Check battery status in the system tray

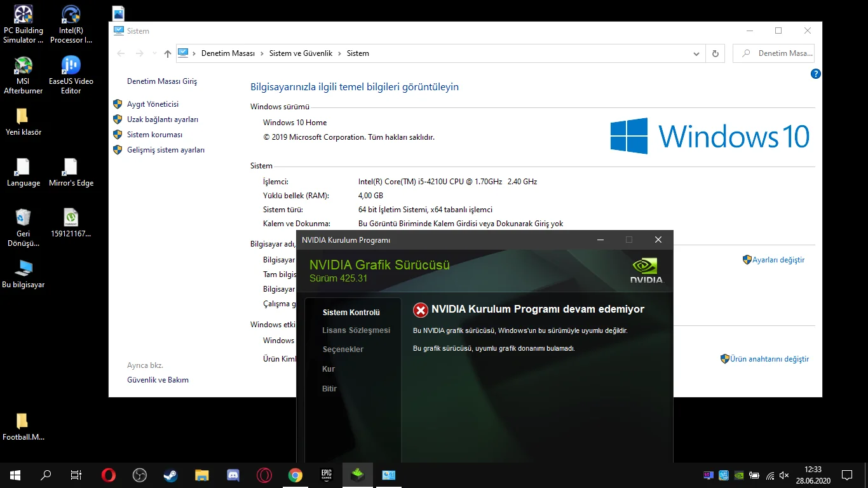[754, 475]
